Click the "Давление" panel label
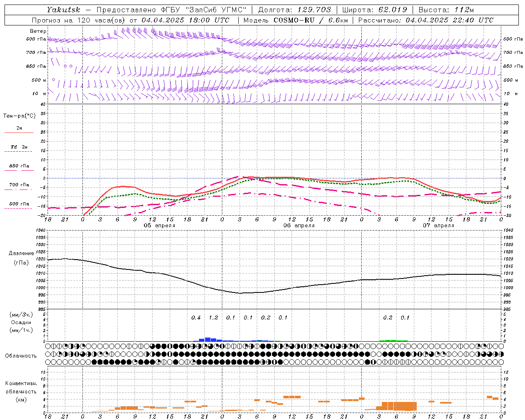The width and height of the screenshot is (525, 420). (x=21, y=253)
